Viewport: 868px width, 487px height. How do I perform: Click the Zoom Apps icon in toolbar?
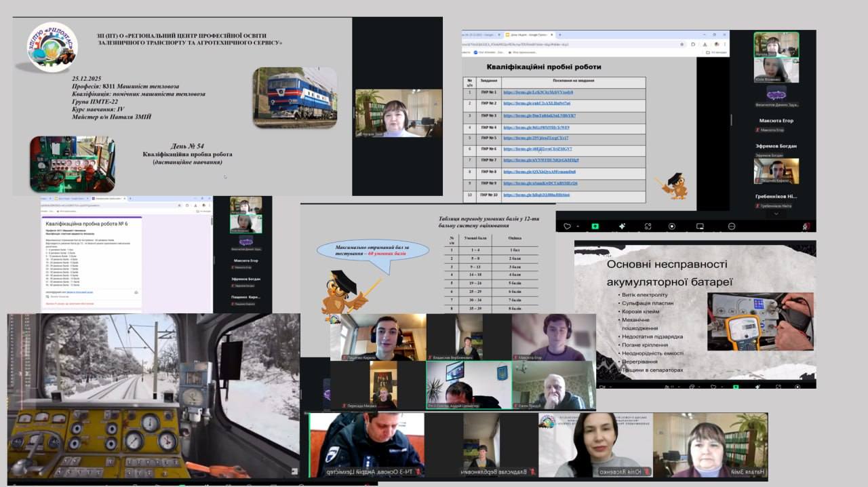click(x=648, y=226)
